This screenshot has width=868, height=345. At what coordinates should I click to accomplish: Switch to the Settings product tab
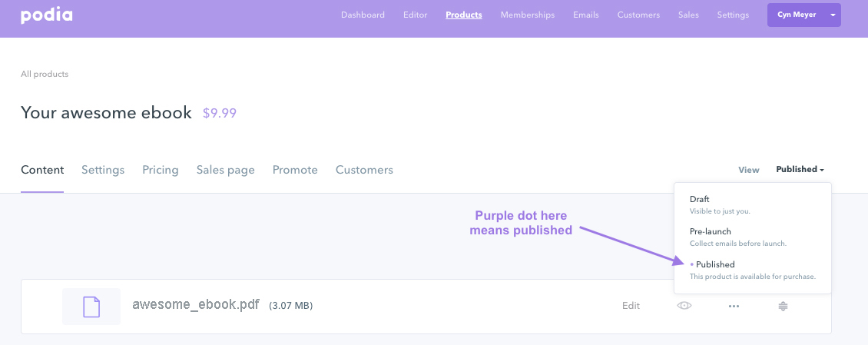tap(103, 170)
